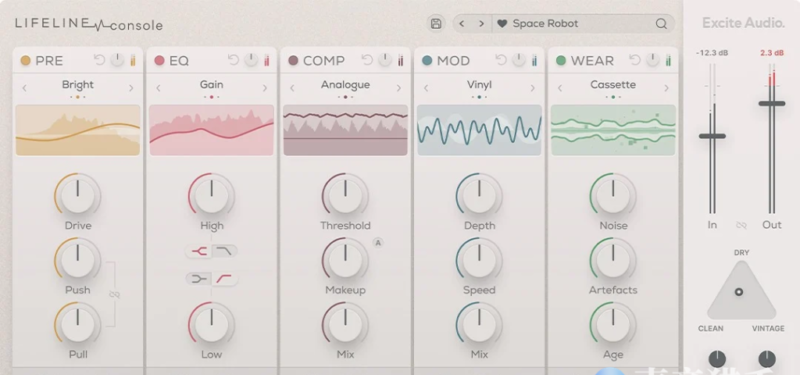This screenshot has width=800, height=375.
Task: Favorite the Space Robot preset with the heart icon
Action: 502,23
